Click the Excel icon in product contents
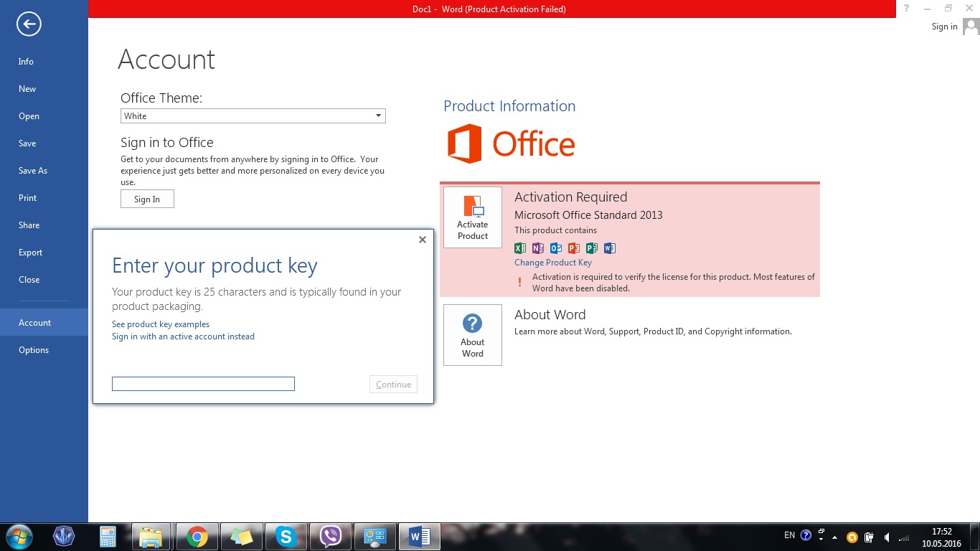This screenshot has width=980, height=551. point(520,248)
